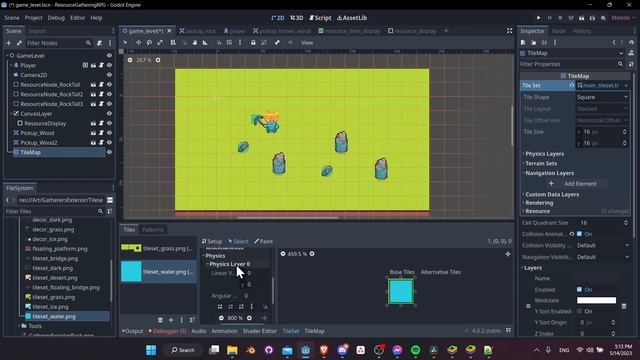This screenshot has height=360, width=640.
Task: Zoom out the canvas viewport
Action: point(130,60)
